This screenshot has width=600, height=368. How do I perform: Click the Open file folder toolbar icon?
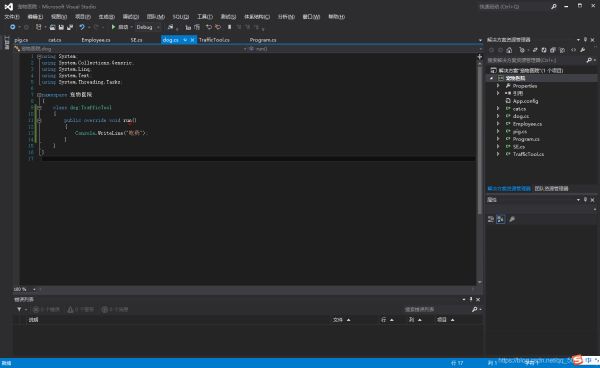tap(52, 27)
